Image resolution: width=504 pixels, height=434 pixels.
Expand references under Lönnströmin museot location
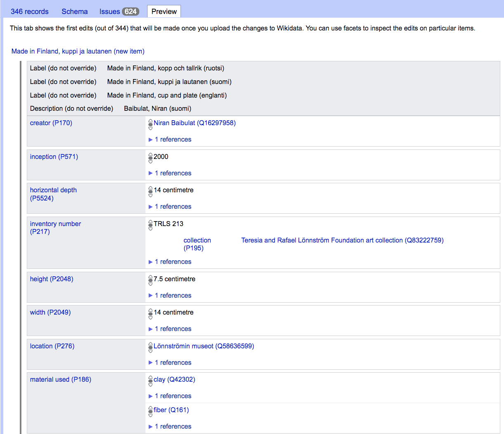170,363
